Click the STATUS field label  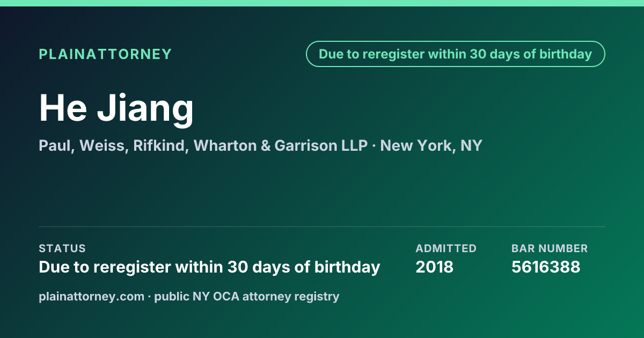tap(62, 248)
